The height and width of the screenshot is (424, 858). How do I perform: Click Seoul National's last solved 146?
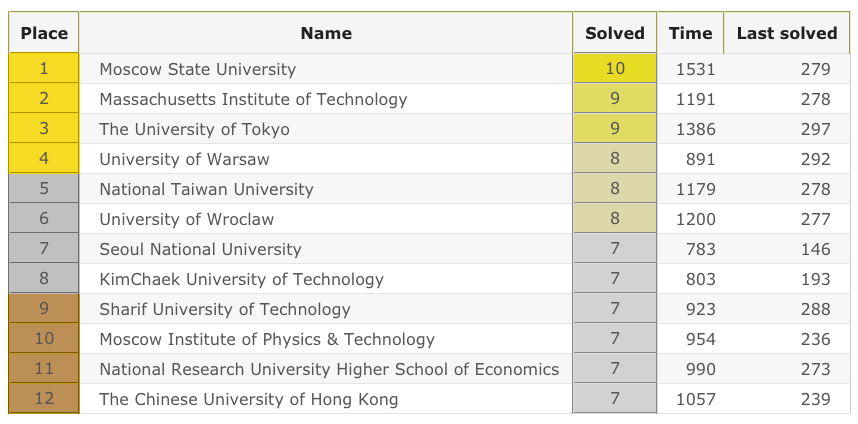click(x=816, y=249)
